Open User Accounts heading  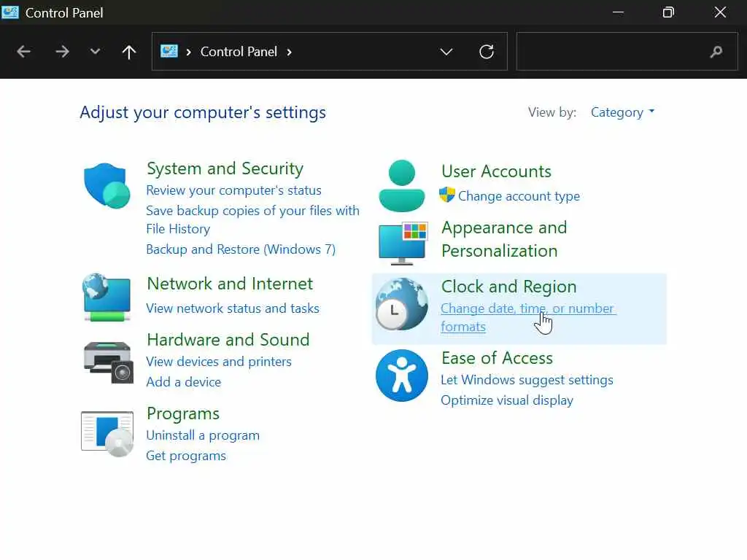click(496, 171)
